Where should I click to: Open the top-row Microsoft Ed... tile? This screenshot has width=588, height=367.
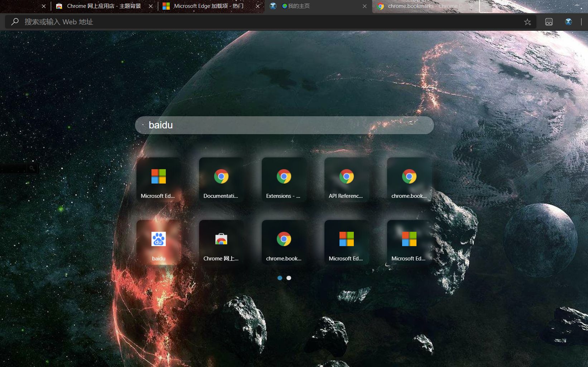(159, 180)
